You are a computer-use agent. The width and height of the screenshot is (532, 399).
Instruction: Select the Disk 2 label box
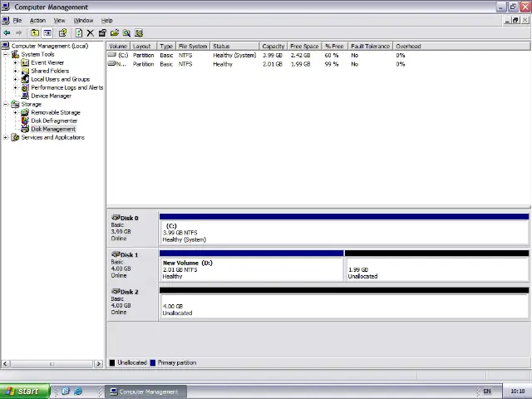click(x=131, y=303)
